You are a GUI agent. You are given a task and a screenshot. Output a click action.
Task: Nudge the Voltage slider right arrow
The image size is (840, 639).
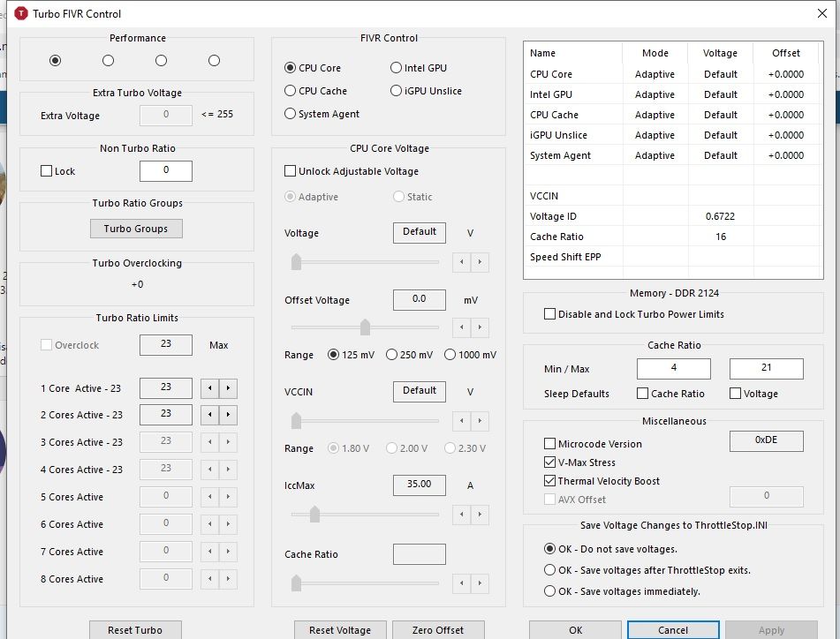480,262
